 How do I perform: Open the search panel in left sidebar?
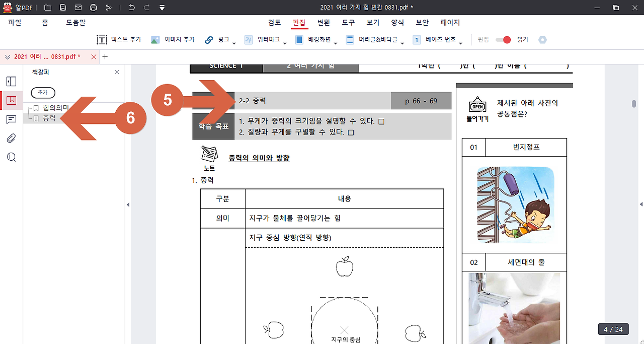[12, 157]
